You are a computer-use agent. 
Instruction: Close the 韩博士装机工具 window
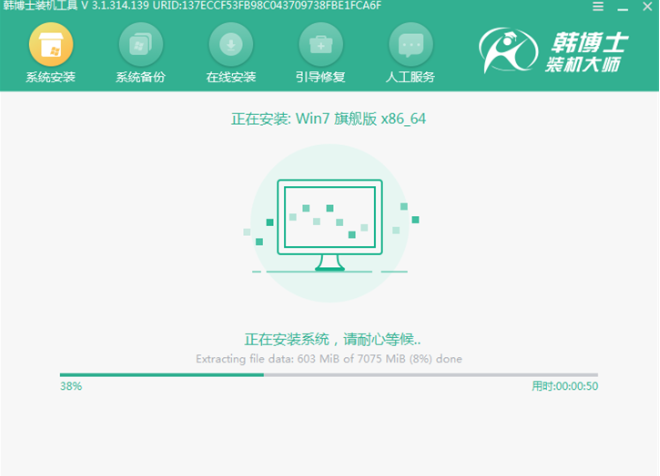pos(647,6)
